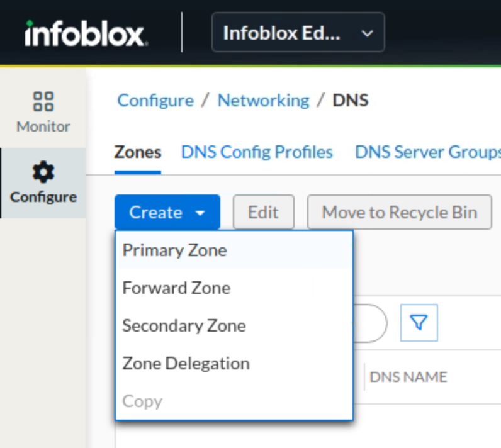Open the filter funnel icon
This screenshot has height=448, width=501.
419,323
